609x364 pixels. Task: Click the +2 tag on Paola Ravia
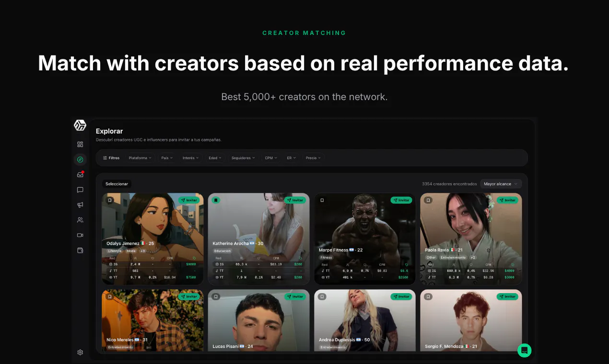(473, 258)
